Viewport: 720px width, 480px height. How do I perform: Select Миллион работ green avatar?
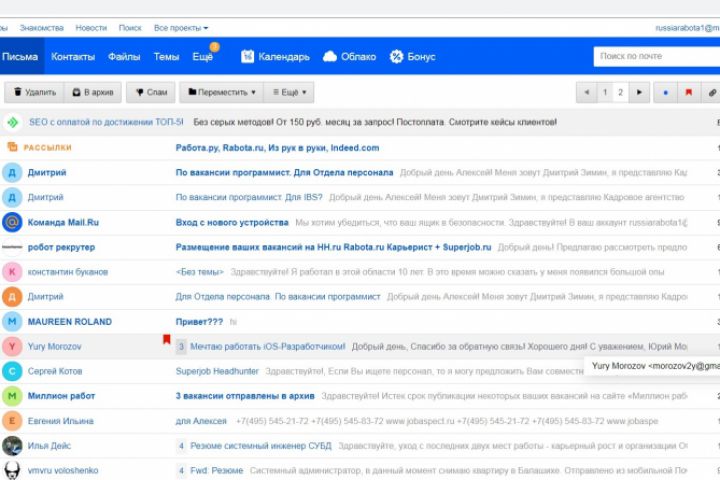(12, 395)
